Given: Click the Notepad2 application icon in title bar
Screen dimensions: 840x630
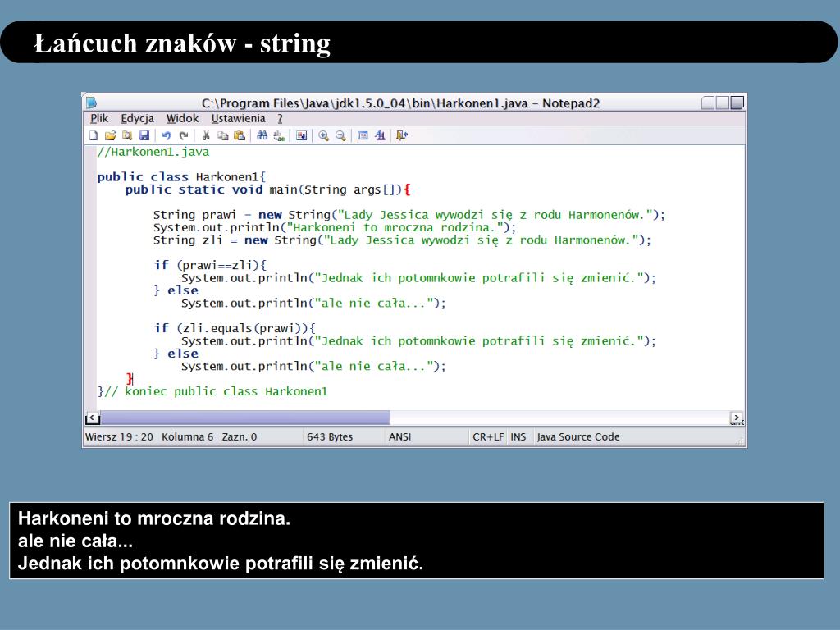Looking at the screenshot, I should click(92, 103).
